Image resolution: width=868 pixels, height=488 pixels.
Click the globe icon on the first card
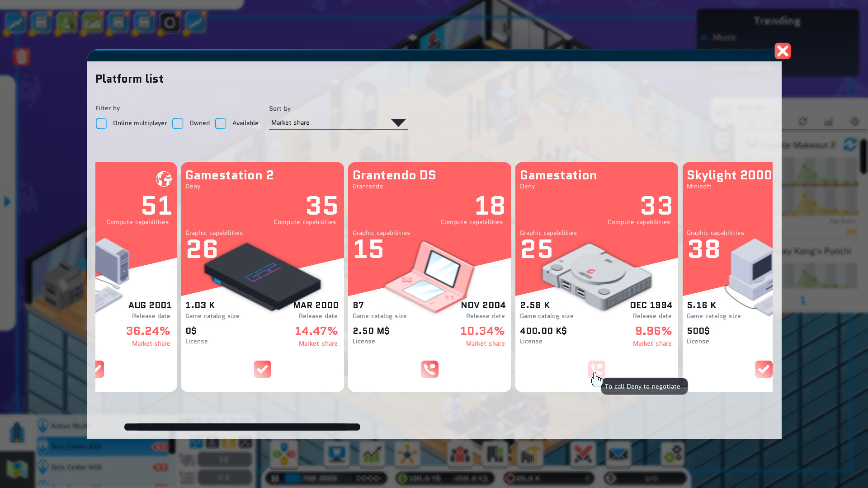[164, 179]
